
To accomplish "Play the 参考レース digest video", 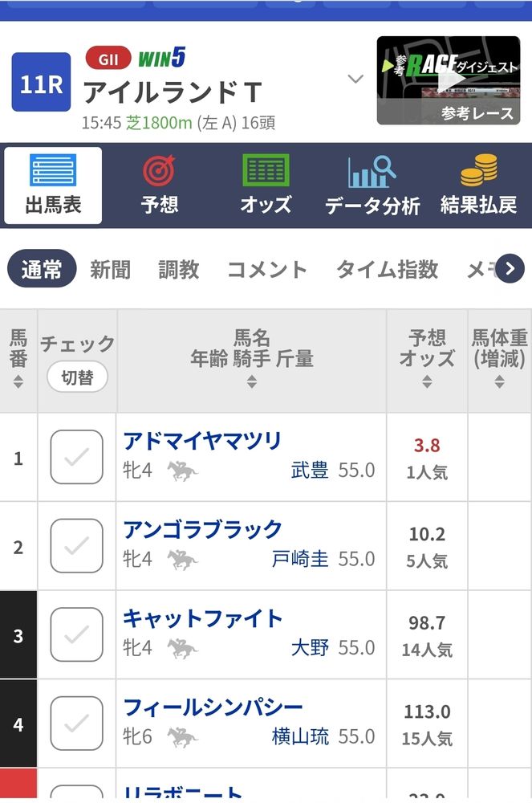I will [449, 80].
